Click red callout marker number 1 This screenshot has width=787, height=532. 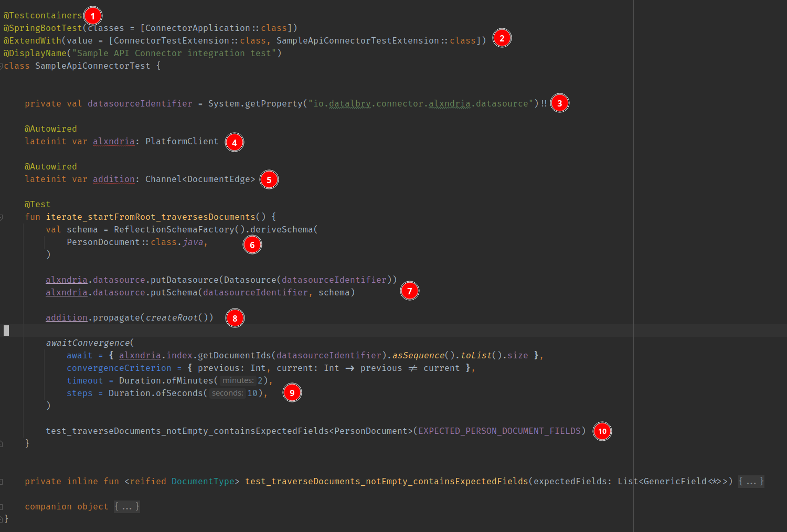click(93, 16)
